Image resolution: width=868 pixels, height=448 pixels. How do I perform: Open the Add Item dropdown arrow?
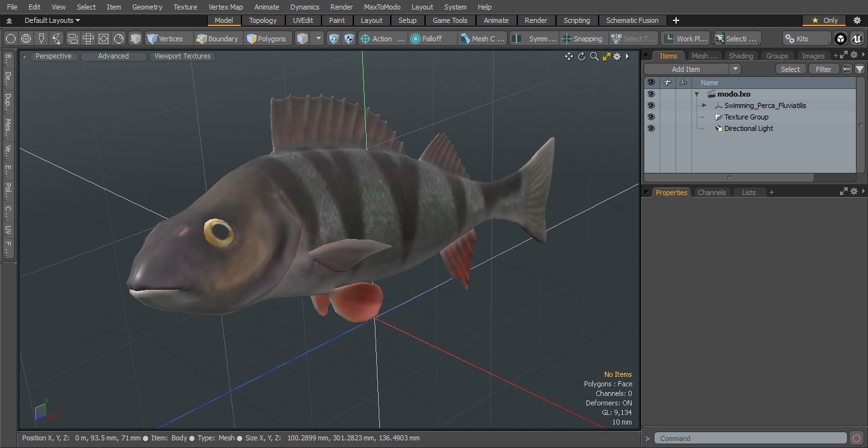pos(735,69)
